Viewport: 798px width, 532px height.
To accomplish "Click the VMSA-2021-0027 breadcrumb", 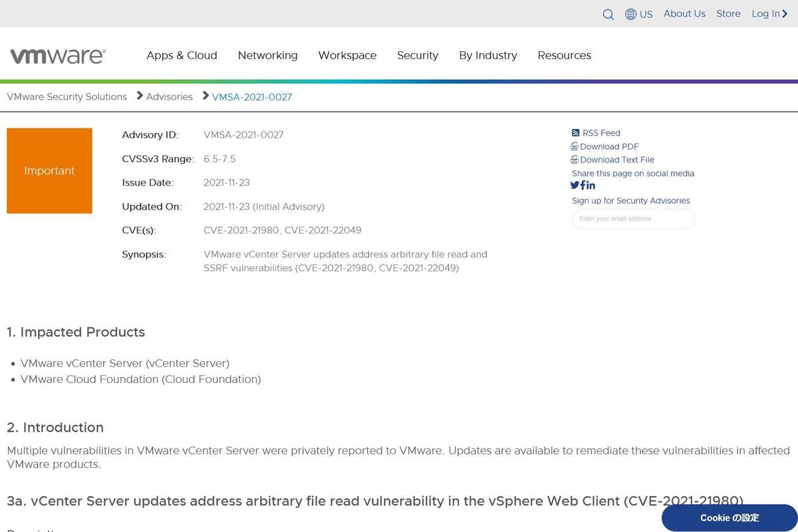I will (252, 97).
